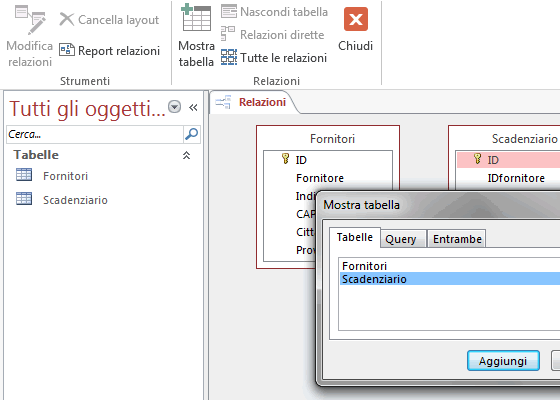Select the Fornitore field in Fornitori box

[320, 178]
